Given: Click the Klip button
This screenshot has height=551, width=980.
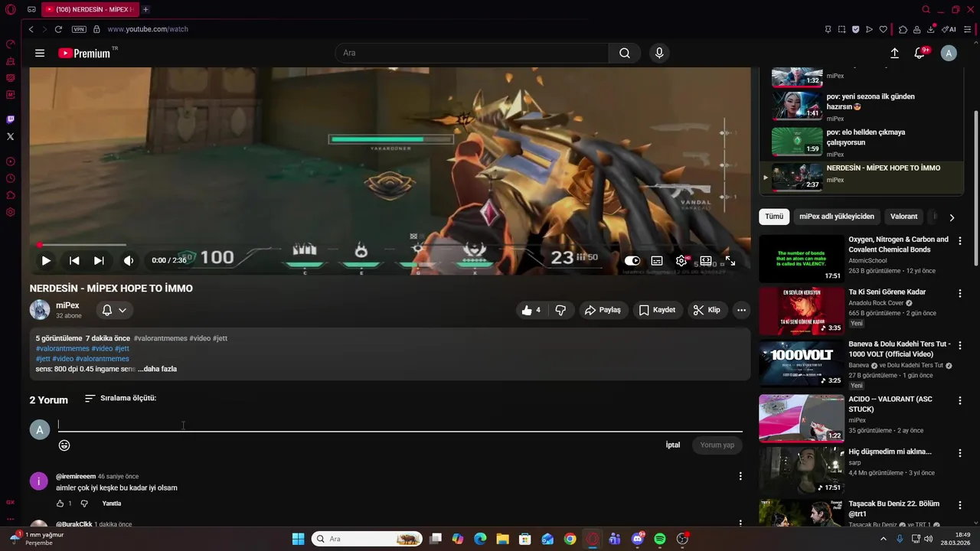Looking at the screenshot, I should point(707,310).
